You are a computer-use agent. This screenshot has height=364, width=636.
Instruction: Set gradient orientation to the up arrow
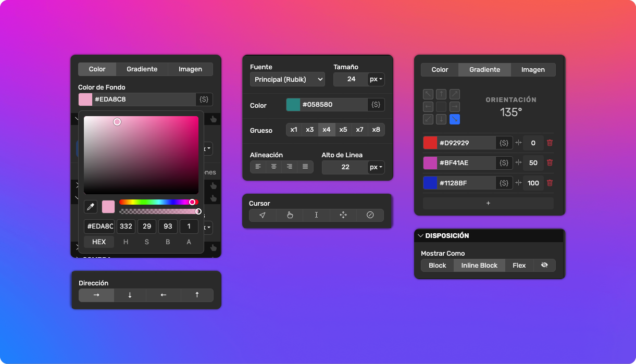[441, 94]
